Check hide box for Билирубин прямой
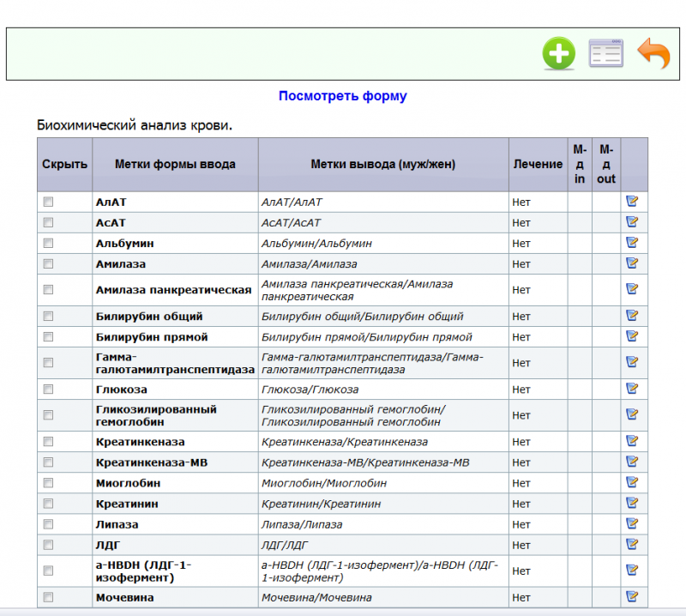Screen dimensions: 686x616 coord(48,337)
